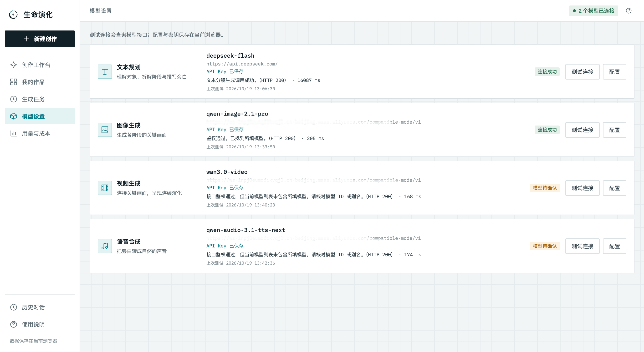Configure the qwen-audio-3.1-tts-next model
This screenshot has height=352, width=644.
(614, 246)
